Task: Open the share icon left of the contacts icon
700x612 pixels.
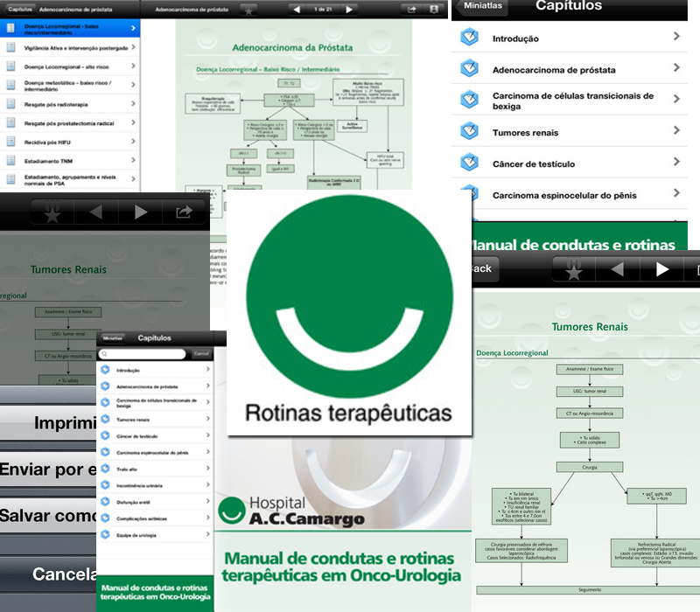Action: (x=411, y=10)
